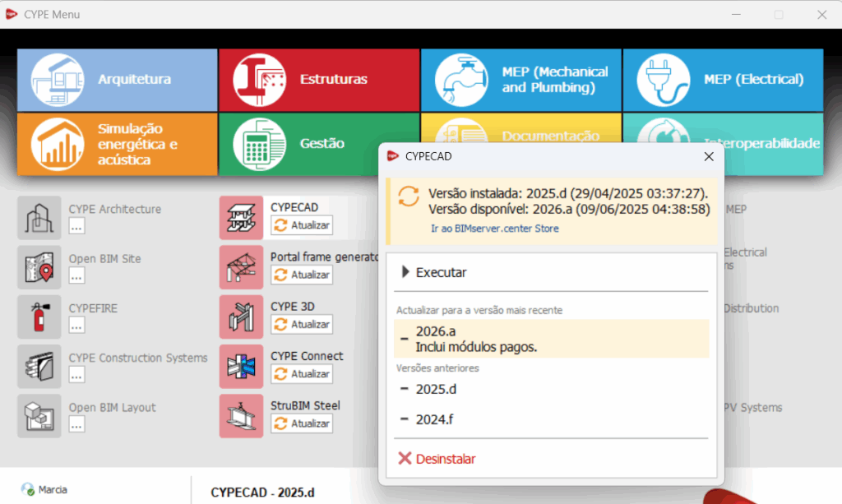Viewport: 842px width, 504px height.
Task: Click the CYPE Connect label
Action: click(307, 356)
